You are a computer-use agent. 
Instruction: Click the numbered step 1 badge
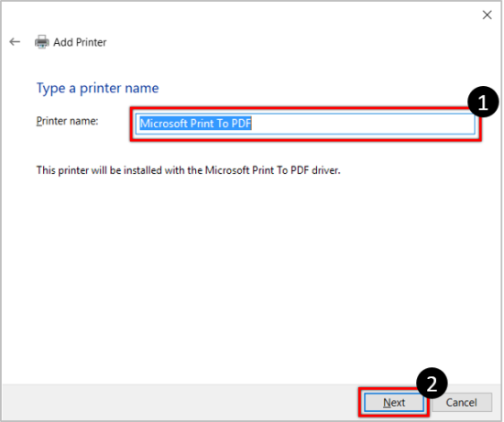483,103
